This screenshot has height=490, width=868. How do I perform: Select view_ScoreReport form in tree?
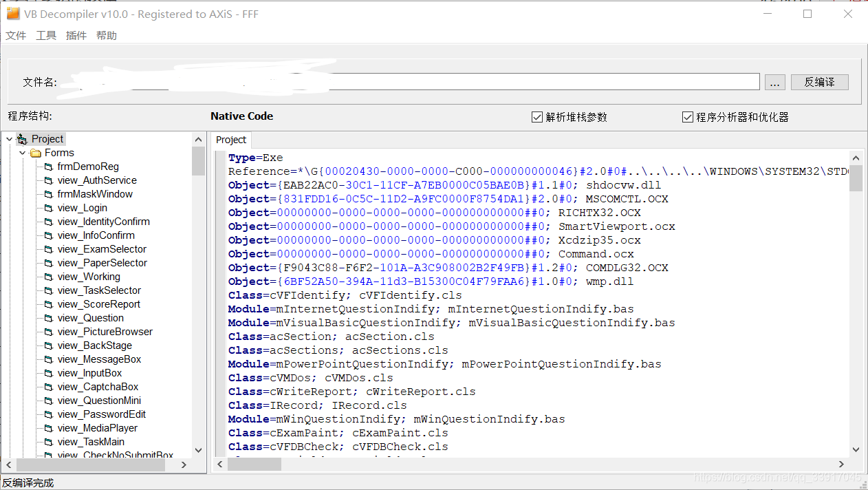click(x=99, y=304)
